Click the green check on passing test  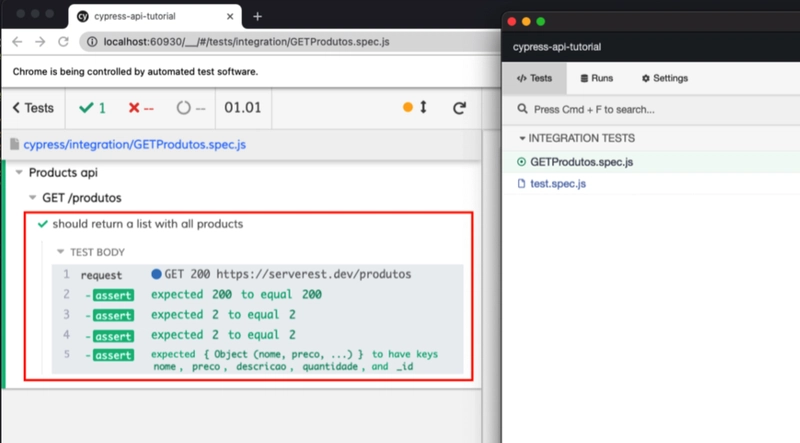tap(42, 224)
